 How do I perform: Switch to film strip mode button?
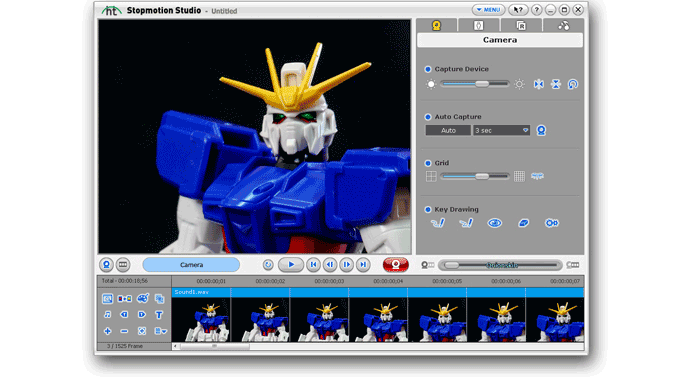point(123,265)
